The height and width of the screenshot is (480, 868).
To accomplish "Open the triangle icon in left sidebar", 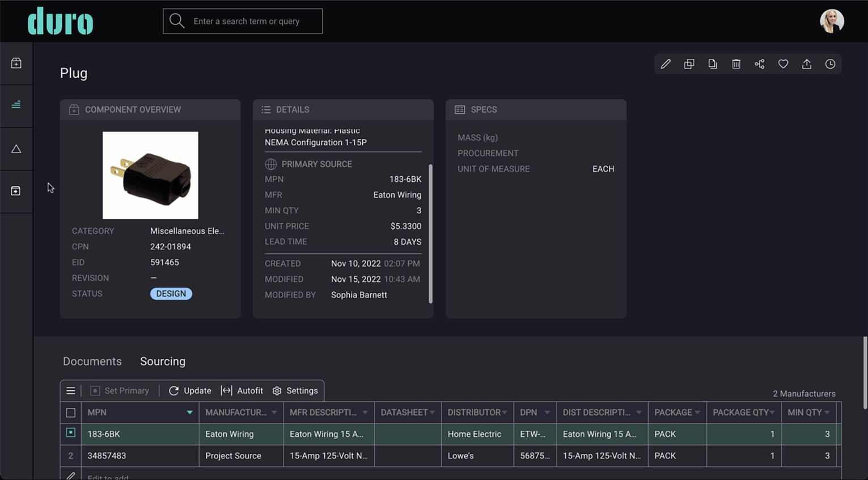I will click(16, 148).
